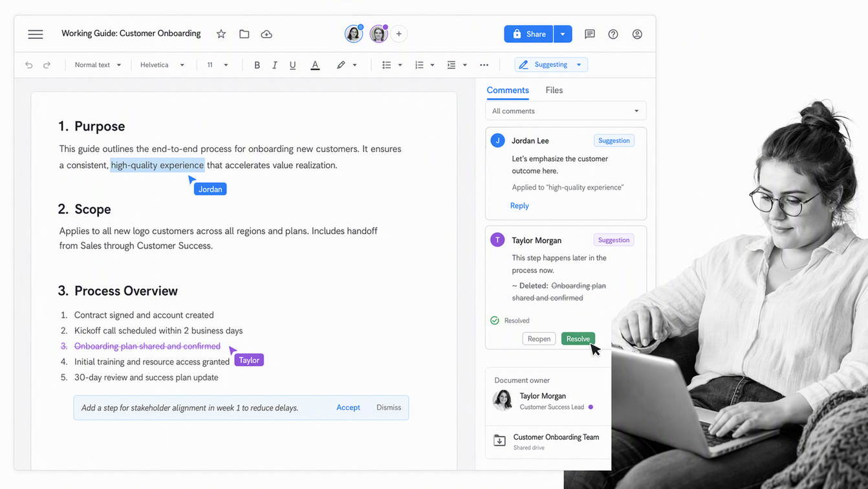This screenshot has width=868, height=489.
Task: Switch to the Files tab
Action: tap(554, 91)
